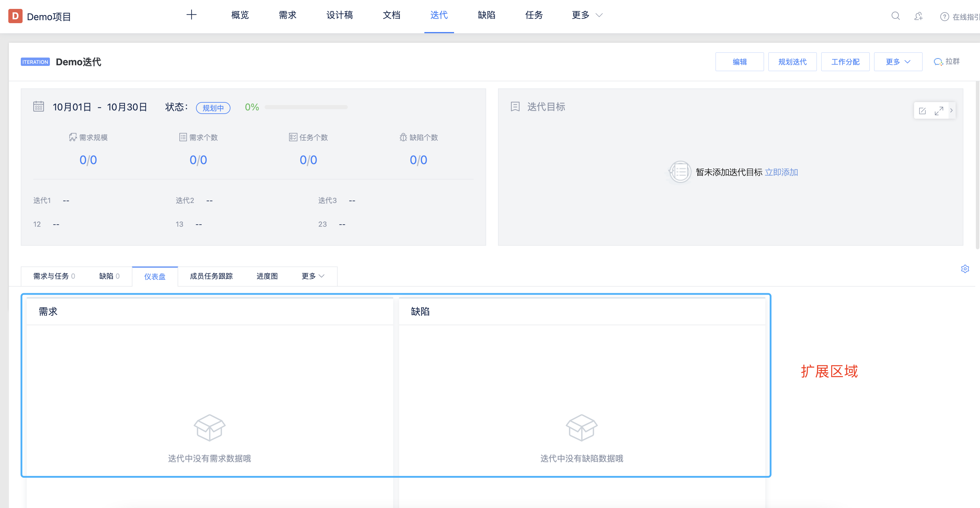Click the 立即添加 link
Viewport: 980px width, 508px height.
781,172
